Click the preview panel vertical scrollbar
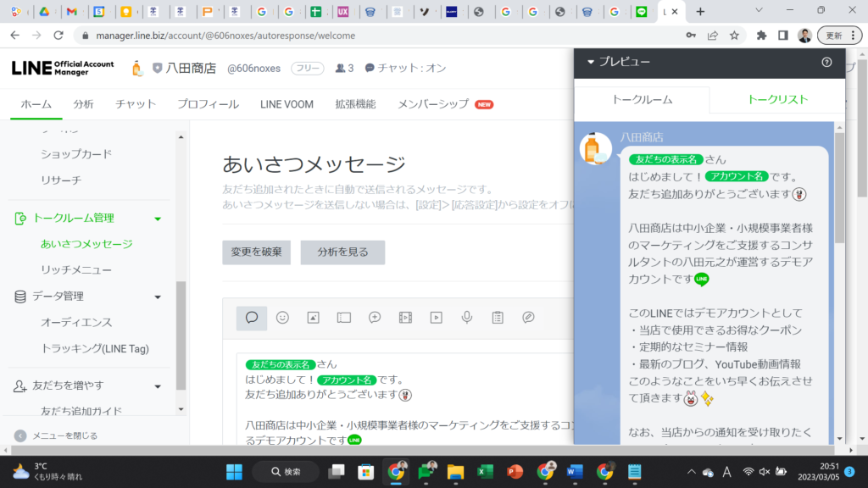 840,187
